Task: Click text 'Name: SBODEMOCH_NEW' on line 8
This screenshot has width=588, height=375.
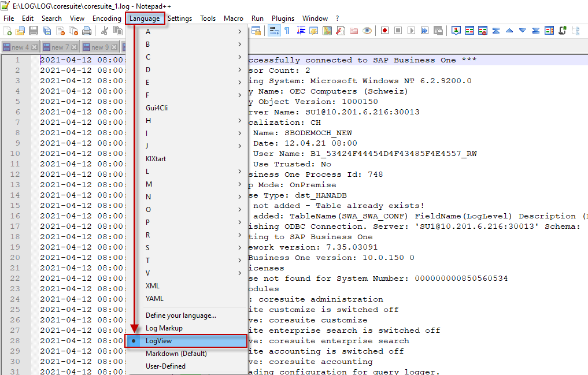Action: click(x=302, y=133)
